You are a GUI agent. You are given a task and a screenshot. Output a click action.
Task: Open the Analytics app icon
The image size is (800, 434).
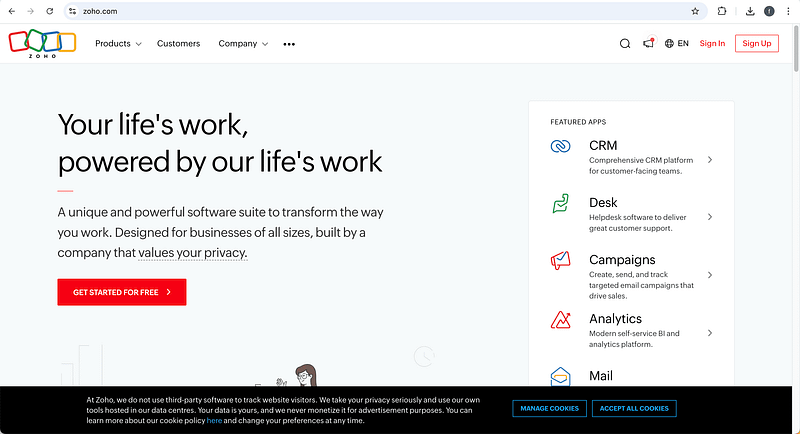(x=560, y=320)
